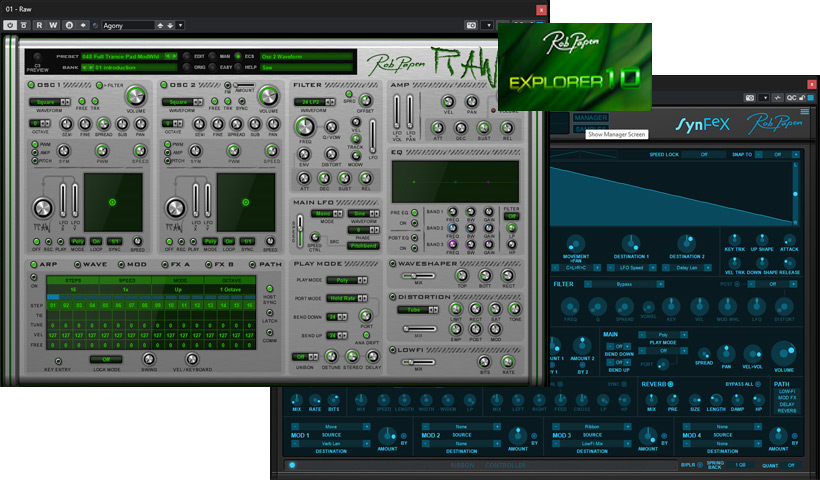Image resolution: width=820 pixels, height=480 pixels.
Task: Switch to the PATH tab
Action: tap(266, 265)
